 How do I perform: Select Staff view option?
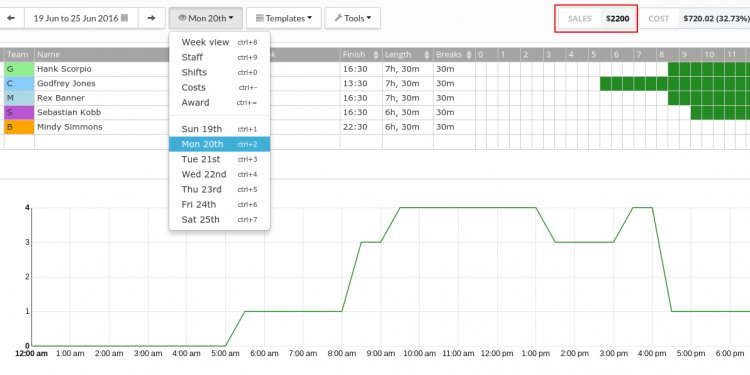click(220, 57)
